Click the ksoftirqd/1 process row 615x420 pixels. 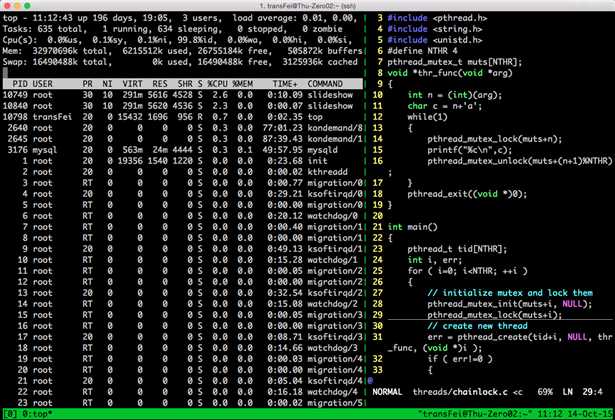[182, 249]
